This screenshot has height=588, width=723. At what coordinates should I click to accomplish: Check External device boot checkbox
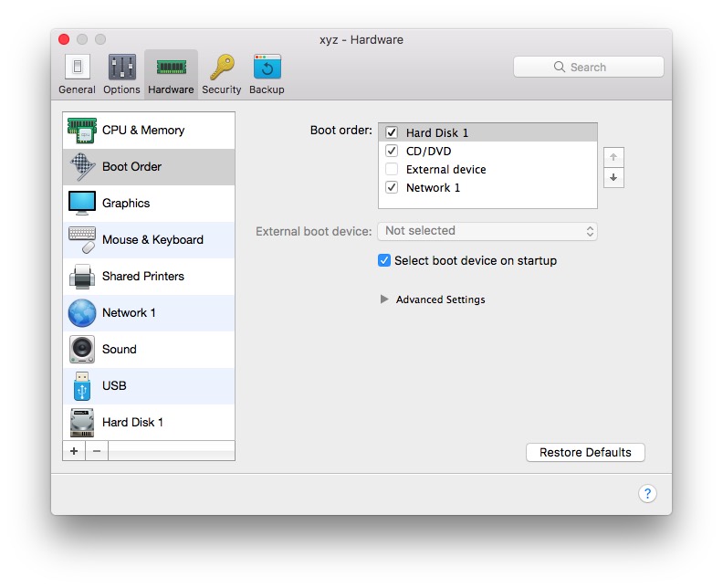[x=392, y=169]
